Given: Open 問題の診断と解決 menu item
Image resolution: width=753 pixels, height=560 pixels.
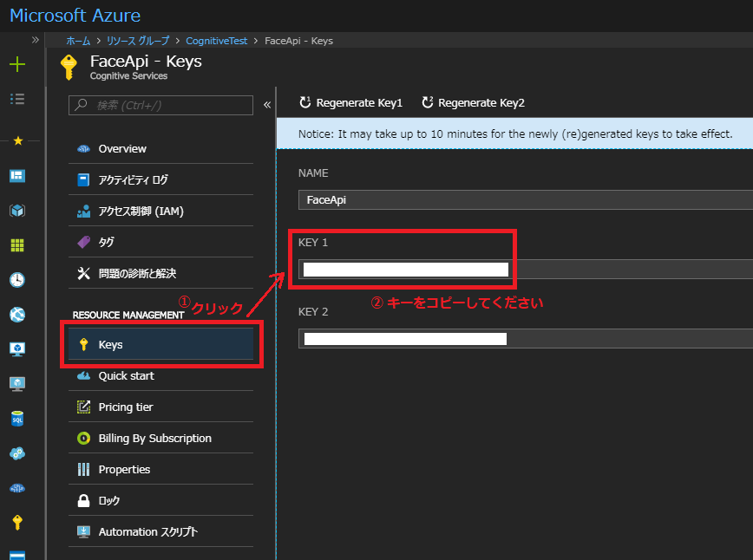Looking at the screenshot, I should tap(160, 274).
